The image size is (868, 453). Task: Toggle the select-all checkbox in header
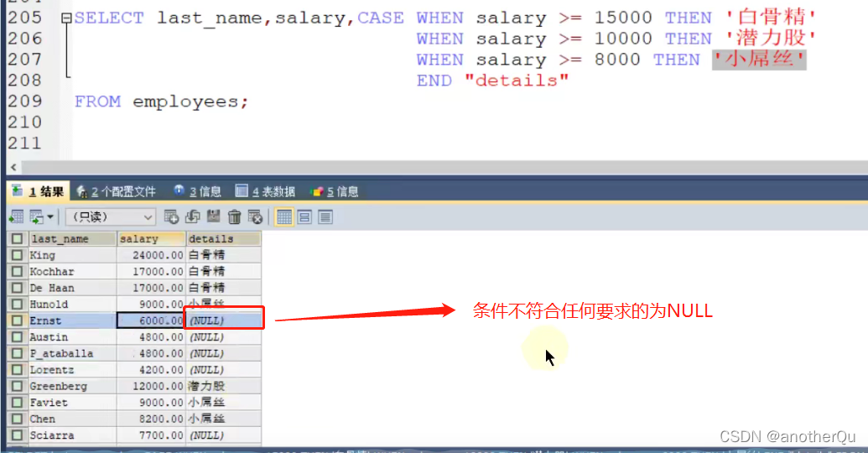[17, 239]
